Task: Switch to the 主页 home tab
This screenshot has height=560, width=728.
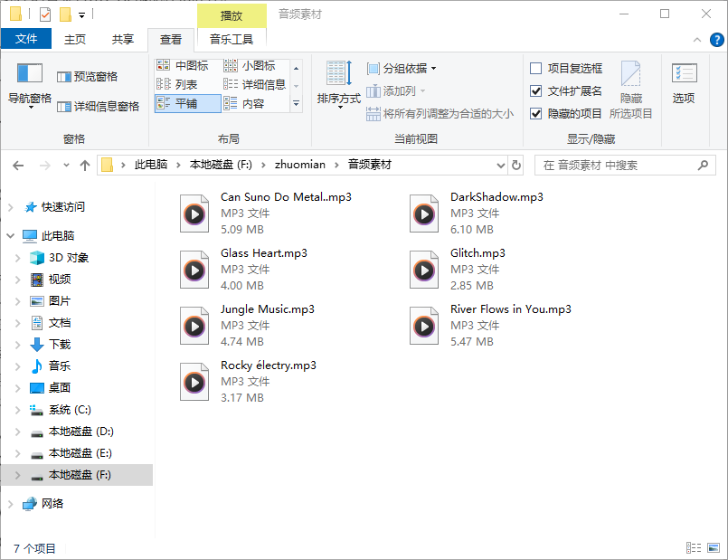Action: [75, 40]
